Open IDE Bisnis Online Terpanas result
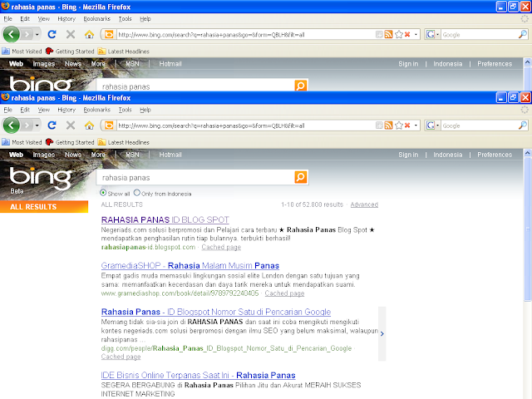The height and width of the screenshot is (399, 532). coord(199,375)
